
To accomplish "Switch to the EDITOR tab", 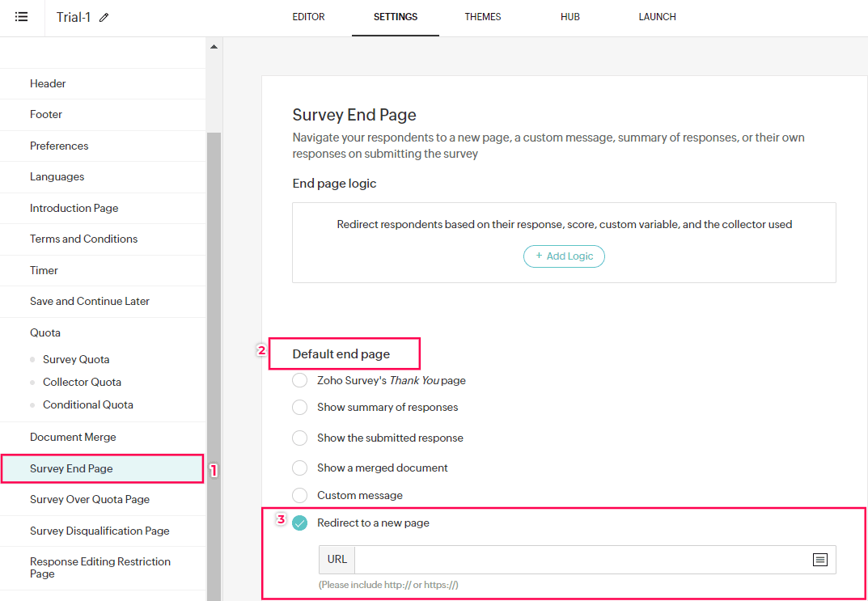I will [308, 17].
